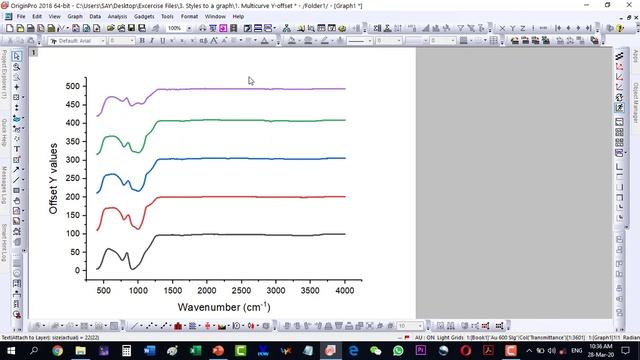This screenshot has width=640, height=360.
Task: Open the Window menu
Action: point(215,16)
